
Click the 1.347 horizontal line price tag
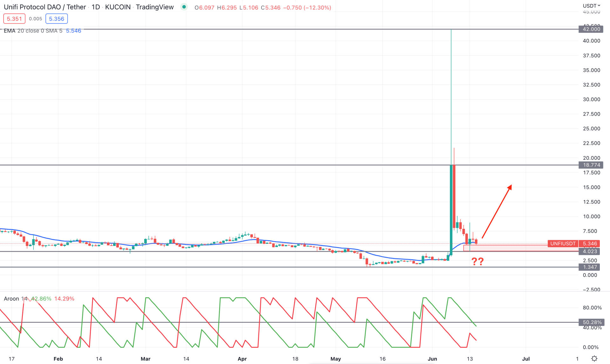pyautogui.click(x=590, y=267)
